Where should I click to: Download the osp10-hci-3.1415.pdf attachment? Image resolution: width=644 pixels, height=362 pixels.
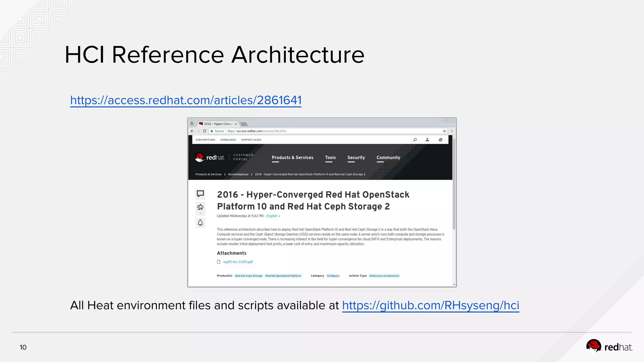click(x=238, y=262)
